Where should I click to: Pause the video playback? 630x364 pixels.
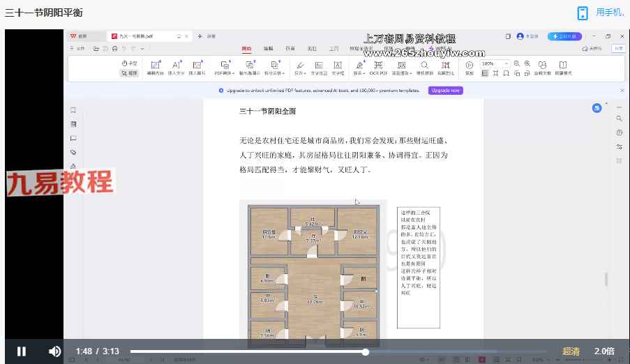tap(21, 351)
